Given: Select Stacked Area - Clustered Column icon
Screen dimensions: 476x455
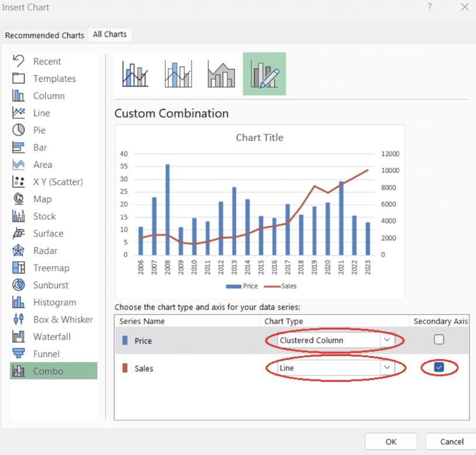Looking at the screenshot, I should pyautogui.click(x=221, y=74).
